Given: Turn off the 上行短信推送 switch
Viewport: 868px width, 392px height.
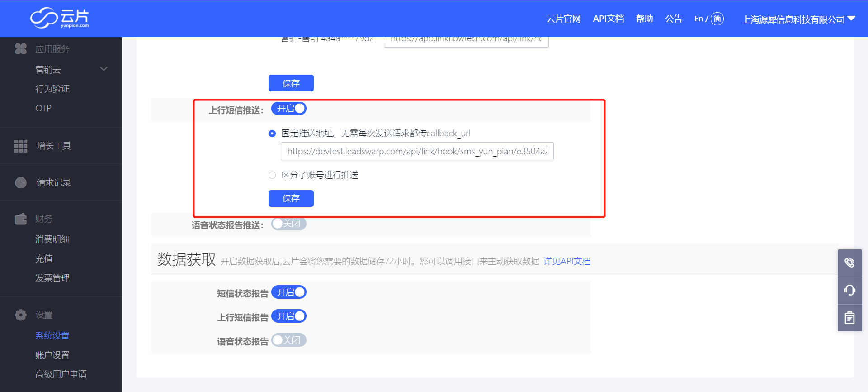Looking at the screenshot, I should point(289,109).
